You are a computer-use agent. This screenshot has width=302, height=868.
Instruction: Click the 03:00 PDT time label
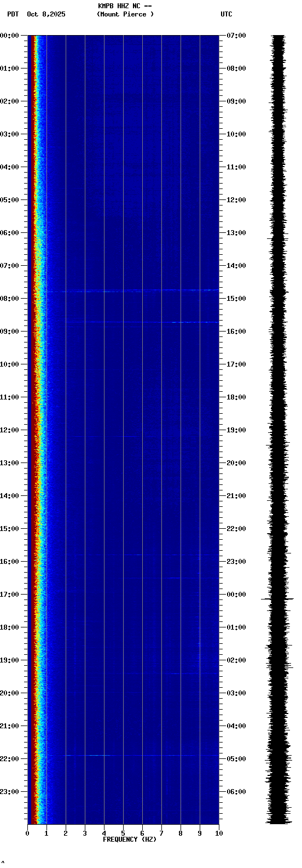(x=10, y=134)
